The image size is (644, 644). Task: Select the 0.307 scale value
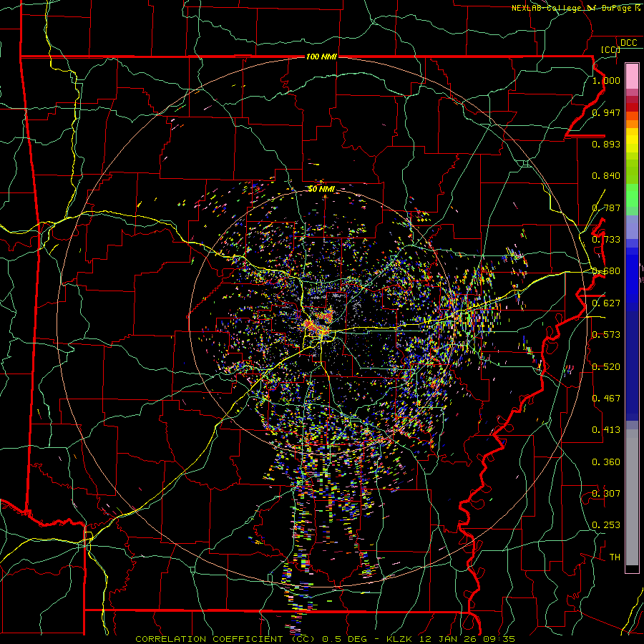click(x=606, y=494)
